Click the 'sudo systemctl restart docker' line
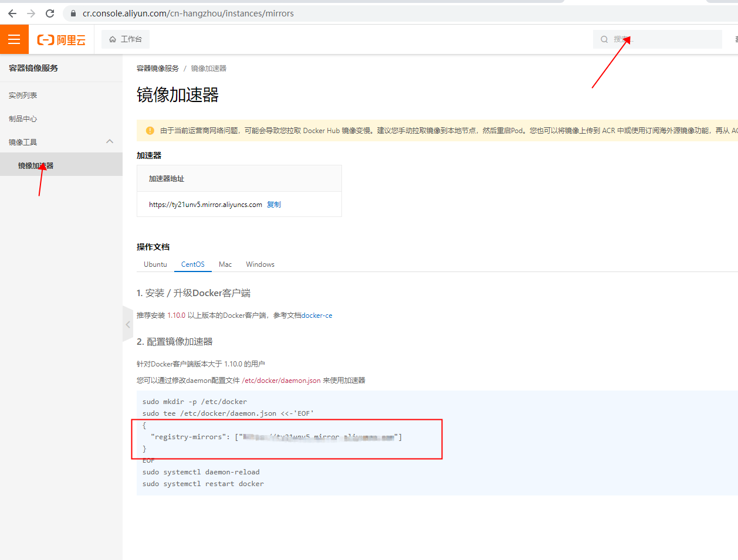 tap(203, 484)
